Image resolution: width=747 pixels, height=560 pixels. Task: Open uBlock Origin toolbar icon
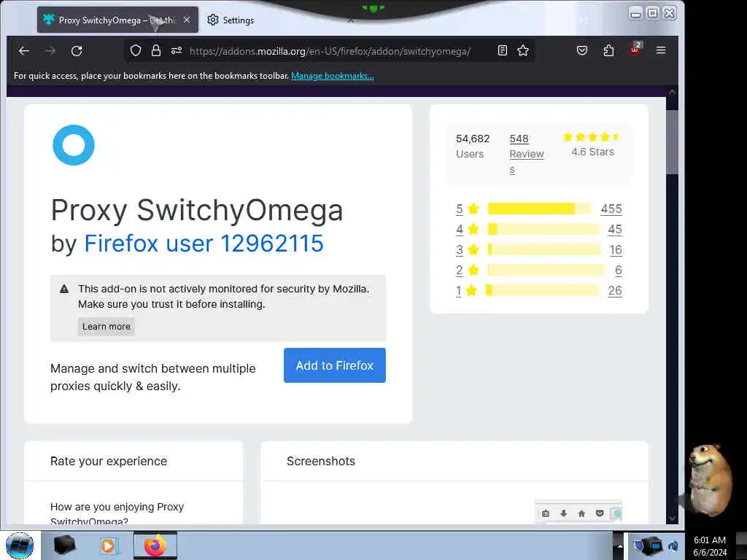point(635,50)
